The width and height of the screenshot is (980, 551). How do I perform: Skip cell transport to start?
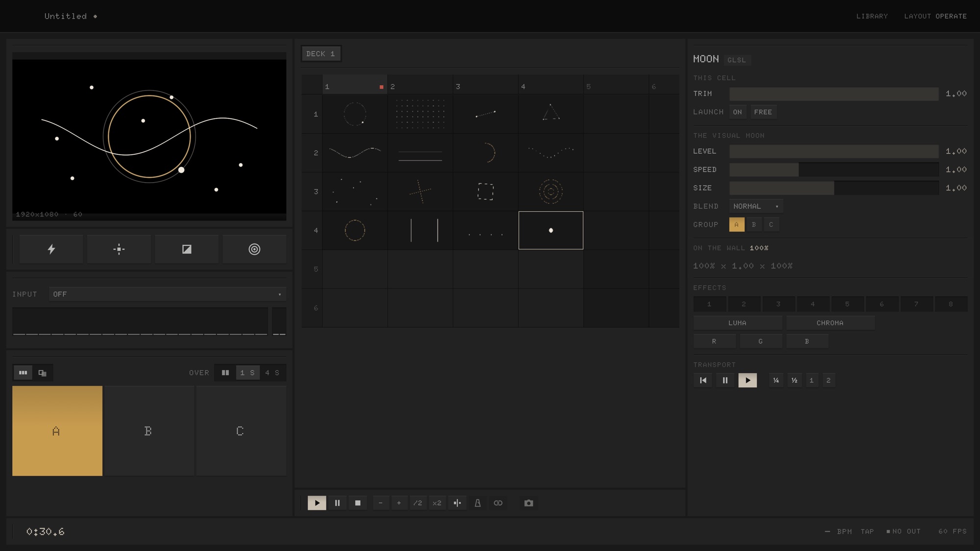tap(703, 380)
